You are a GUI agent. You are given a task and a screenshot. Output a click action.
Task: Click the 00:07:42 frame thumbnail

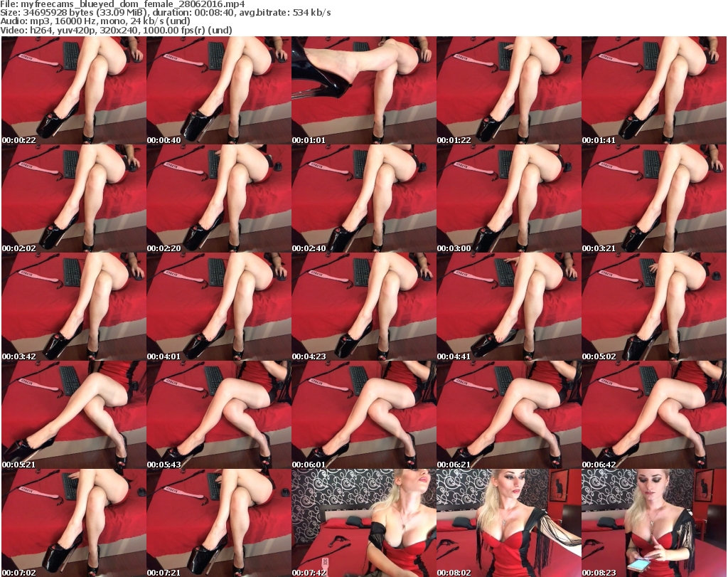(x=364, y=523)
